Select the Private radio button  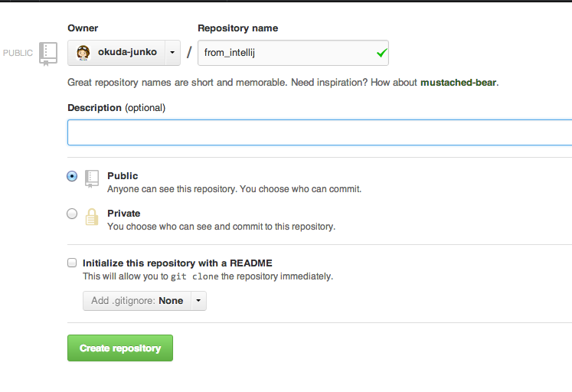(72, 214)
